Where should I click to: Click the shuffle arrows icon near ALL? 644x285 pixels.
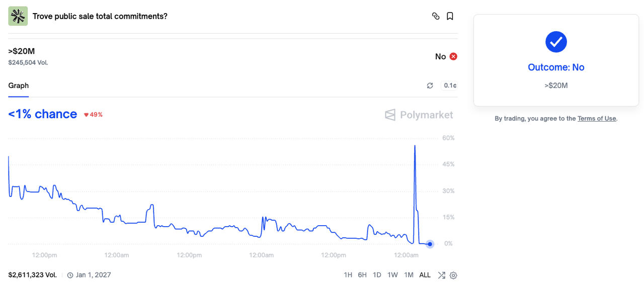[441, 275]
